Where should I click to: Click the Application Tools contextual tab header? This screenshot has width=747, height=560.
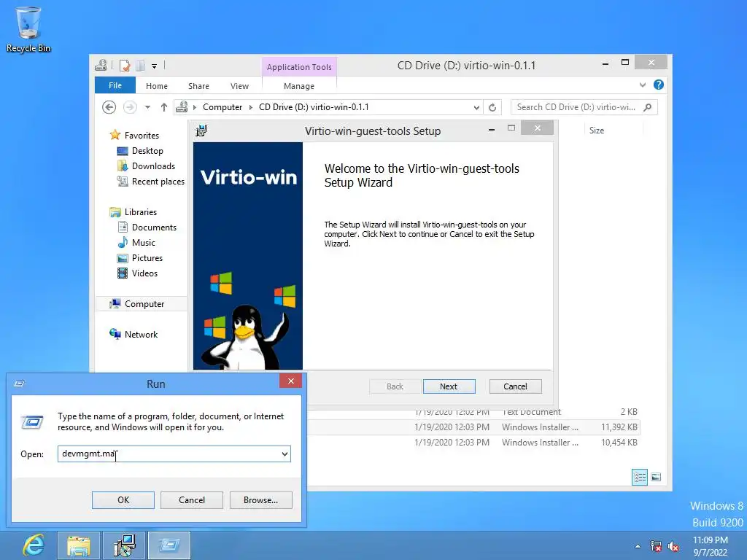(x=299, y=67)
